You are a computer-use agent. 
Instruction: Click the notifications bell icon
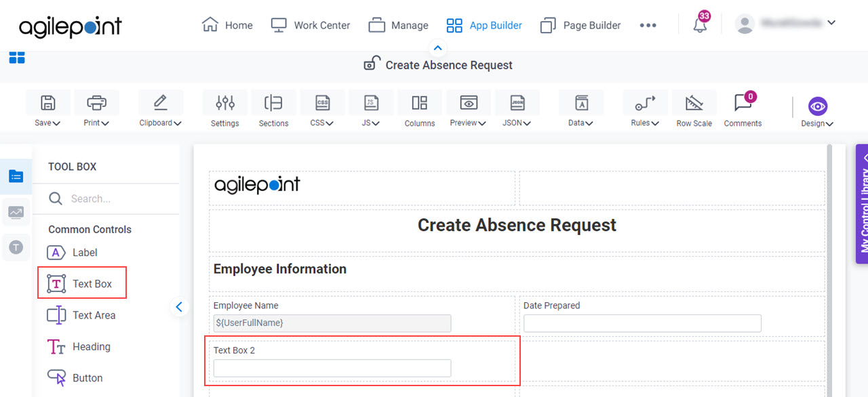coord(700,25)
